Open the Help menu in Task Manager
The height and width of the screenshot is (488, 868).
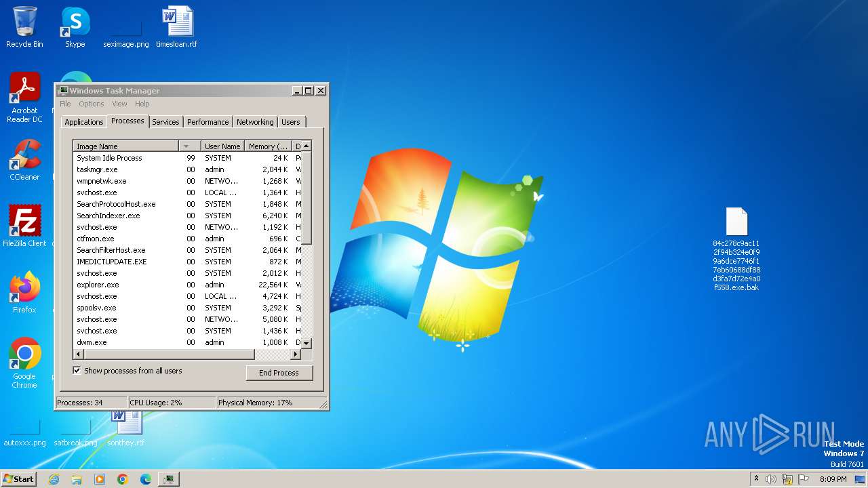[x=142, y=104]
